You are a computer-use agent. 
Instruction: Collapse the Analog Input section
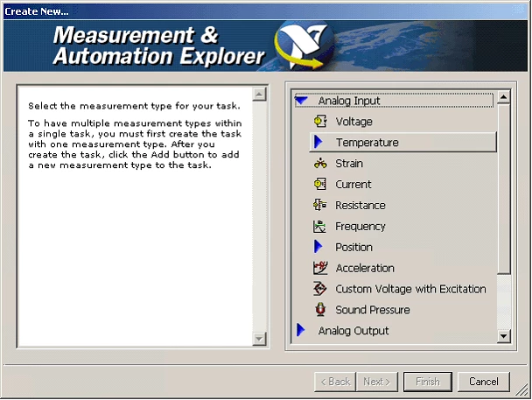(x=302, y=101)
